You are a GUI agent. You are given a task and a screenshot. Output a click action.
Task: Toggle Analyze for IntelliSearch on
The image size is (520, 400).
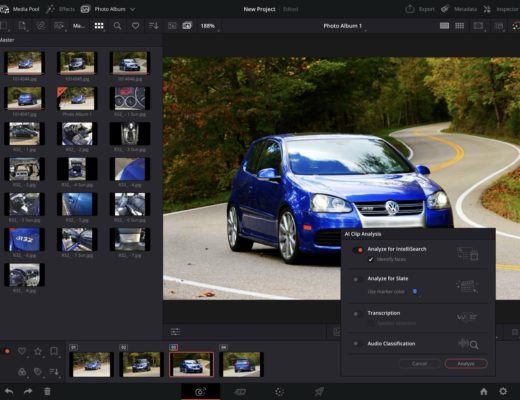[x=359, y=250]
